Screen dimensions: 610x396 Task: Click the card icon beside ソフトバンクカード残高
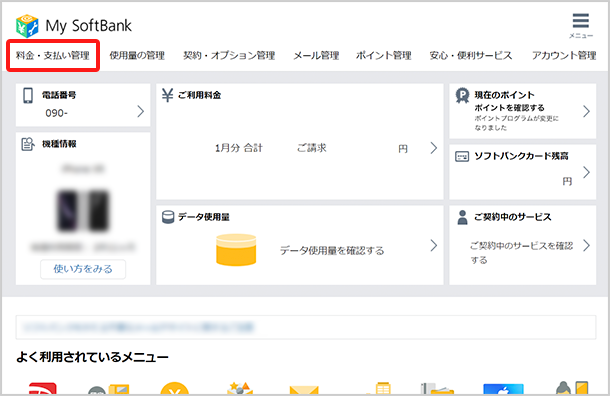pyautogui.click(x=462, y=156)
